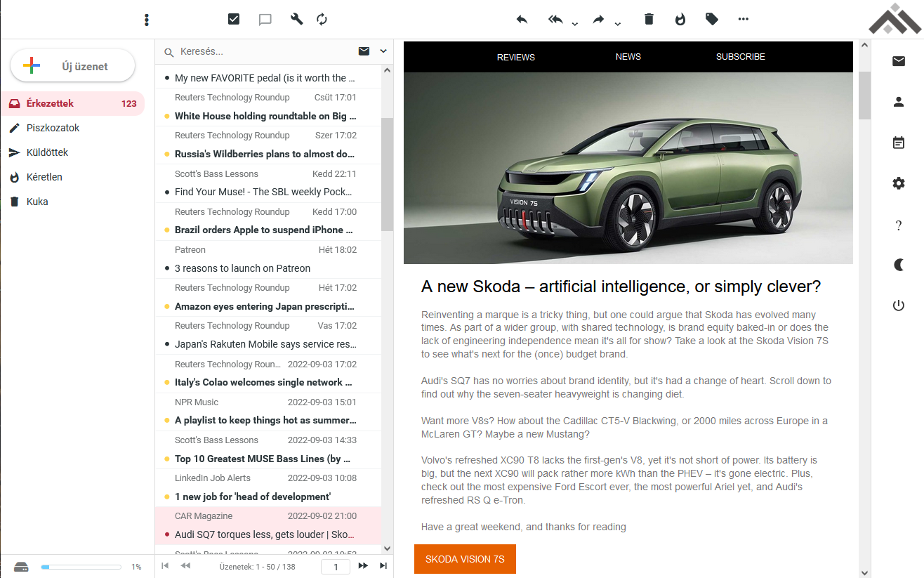
Task: Open the Kéretlen spam folder
Action: 72,177
